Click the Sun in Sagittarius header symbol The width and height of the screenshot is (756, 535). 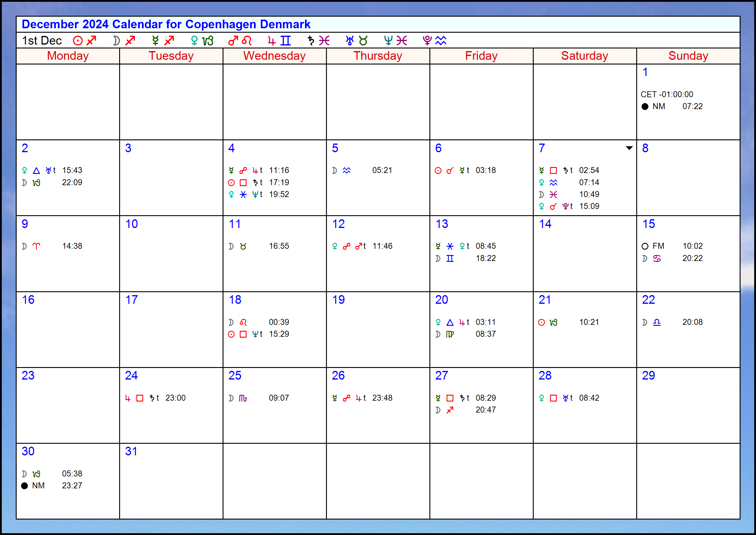coord(85,40)
